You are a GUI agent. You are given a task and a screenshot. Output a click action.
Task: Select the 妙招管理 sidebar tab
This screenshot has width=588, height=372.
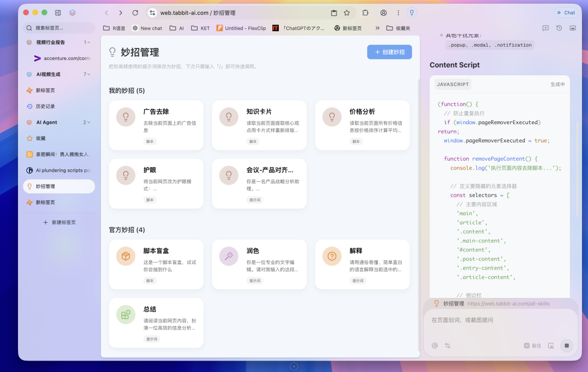[x=59, y=186]
